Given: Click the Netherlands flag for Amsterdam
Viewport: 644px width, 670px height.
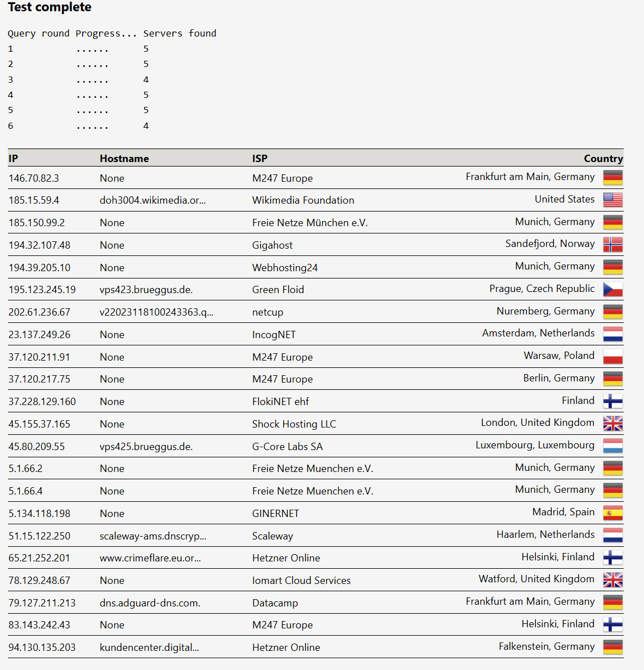Looking at the screenshot, I should pos(612,334).
